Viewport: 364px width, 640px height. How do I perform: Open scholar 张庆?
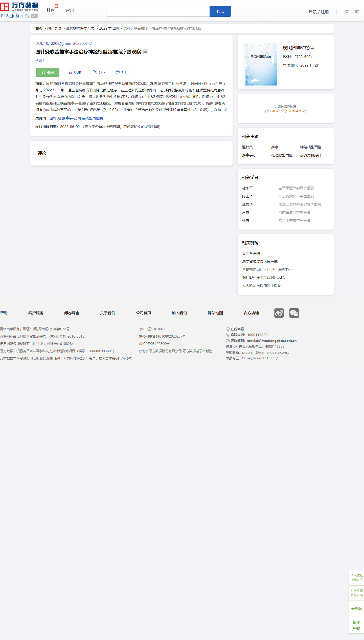[246, 220]
